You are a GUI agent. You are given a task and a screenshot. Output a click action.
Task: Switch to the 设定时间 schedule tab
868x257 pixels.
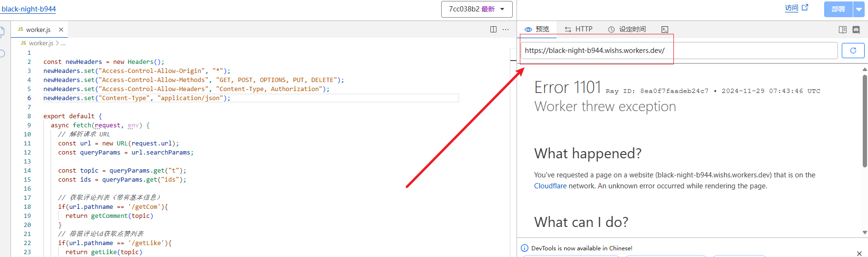(x=627, y=29)
